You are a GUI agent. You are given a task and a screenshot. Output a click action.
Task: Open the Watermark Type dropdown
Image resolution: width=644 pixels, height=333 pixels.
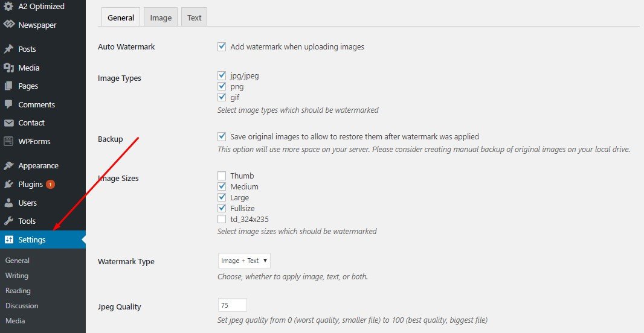(244, 261)
